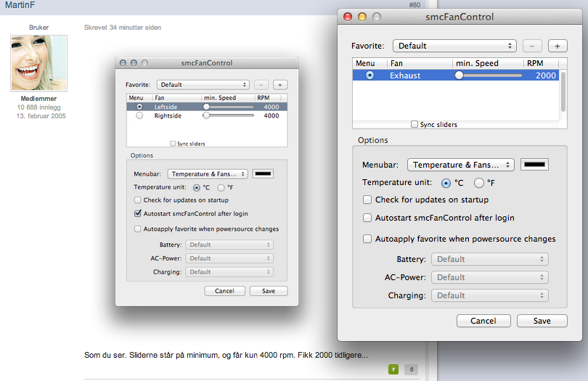Click the post vote count 0
Screen dimensions: 588x381
412,369
